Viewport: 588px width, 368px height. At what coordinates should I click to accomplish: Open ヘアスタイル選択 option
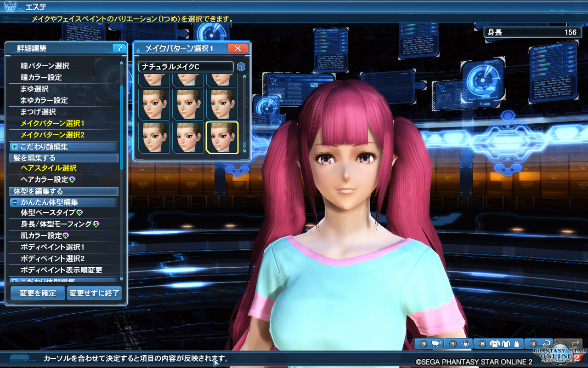tap(63, 168)
